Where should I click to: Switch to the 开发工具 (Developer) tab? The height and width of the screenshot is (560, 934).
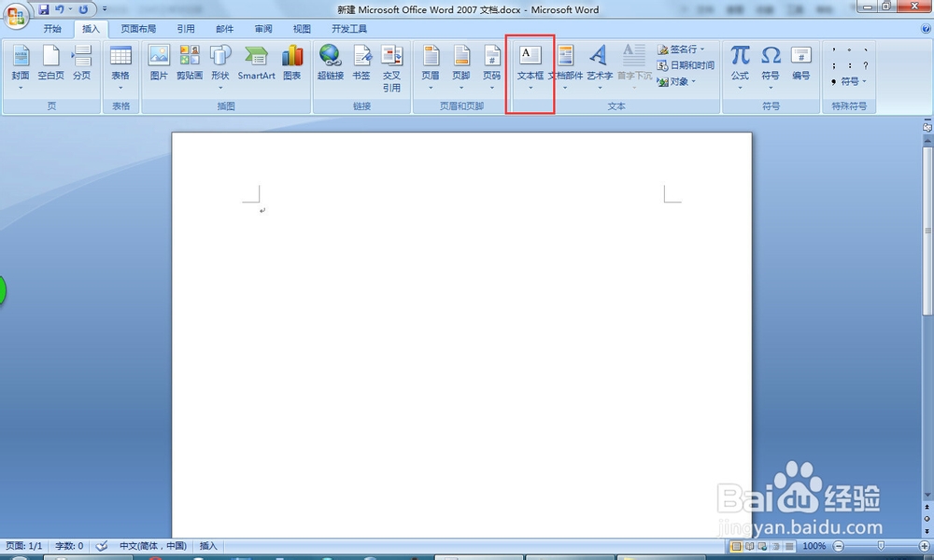[349, 29]
